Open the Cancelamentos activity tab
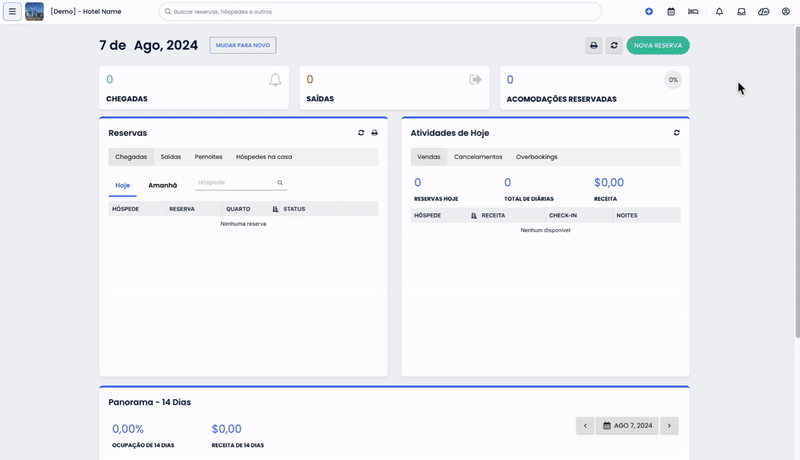This screenshot has height=460, width=800. pos(478,157)
